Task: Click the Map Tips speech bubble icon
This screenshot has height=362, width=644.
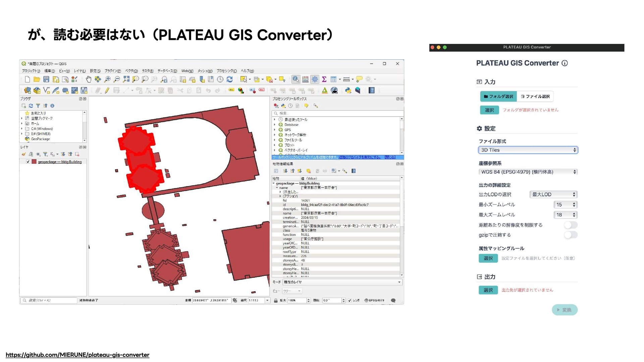Action: [x=359, y=79]
